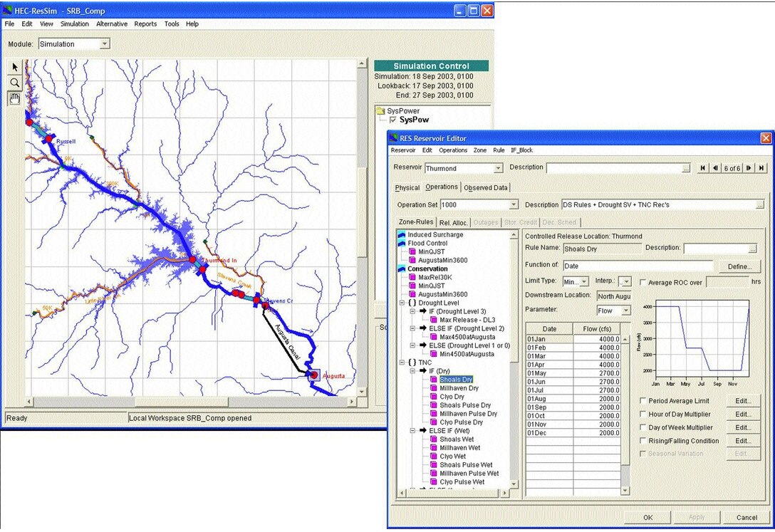Screen dimensions: 775x532
Task: Enable Hour of Day Multiplier checkbox
Action: coord(643,414)
